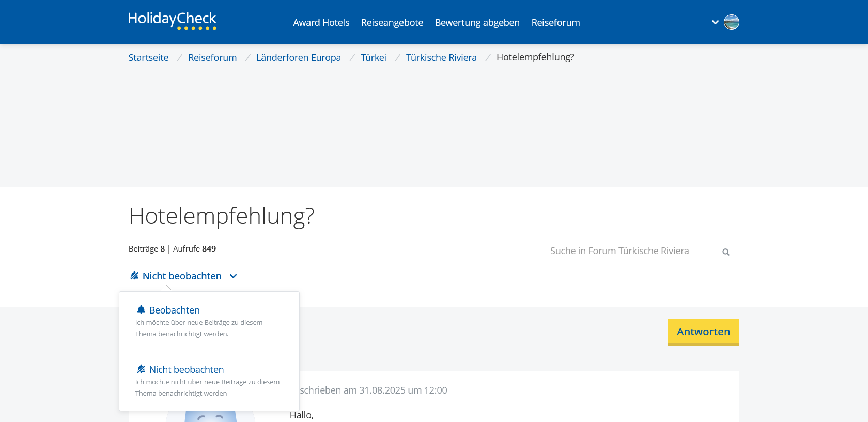Select Nicht beobachten option in dropdown

point(186,370)
